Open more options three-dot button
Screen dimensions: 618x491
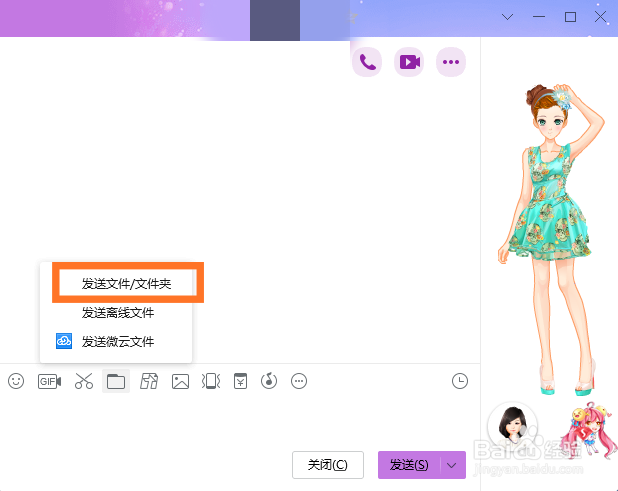coord(451,62)
